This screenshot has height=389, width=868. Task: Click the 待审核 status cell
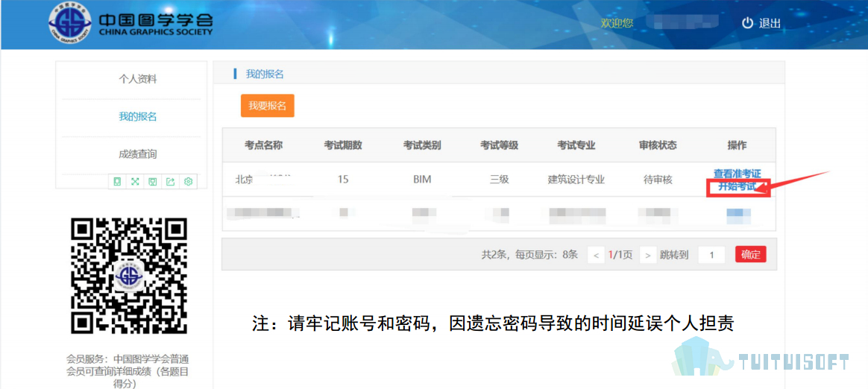tap(658, 180)
